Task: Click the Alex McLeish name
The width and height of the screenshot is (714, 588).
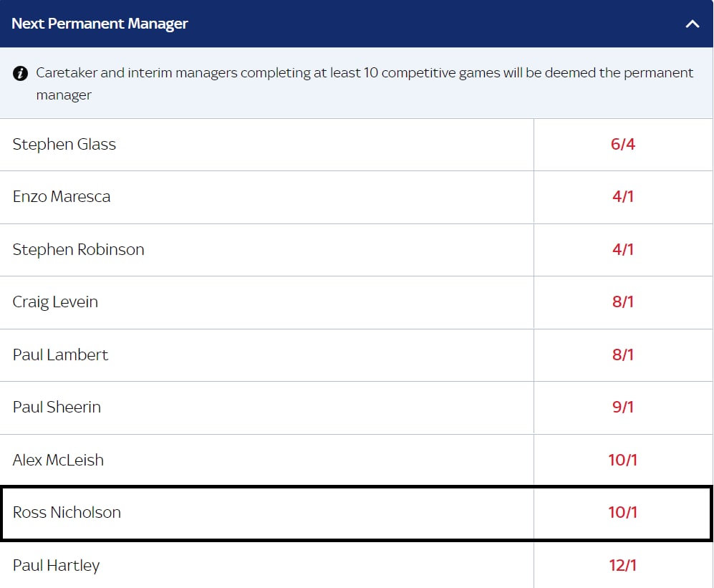Action: pos(58,460)
